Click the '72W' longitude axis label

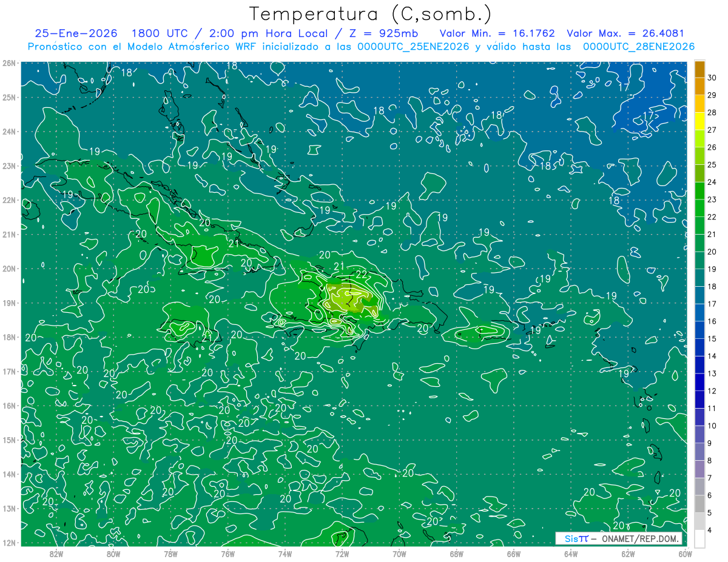[x=342, y=553]
